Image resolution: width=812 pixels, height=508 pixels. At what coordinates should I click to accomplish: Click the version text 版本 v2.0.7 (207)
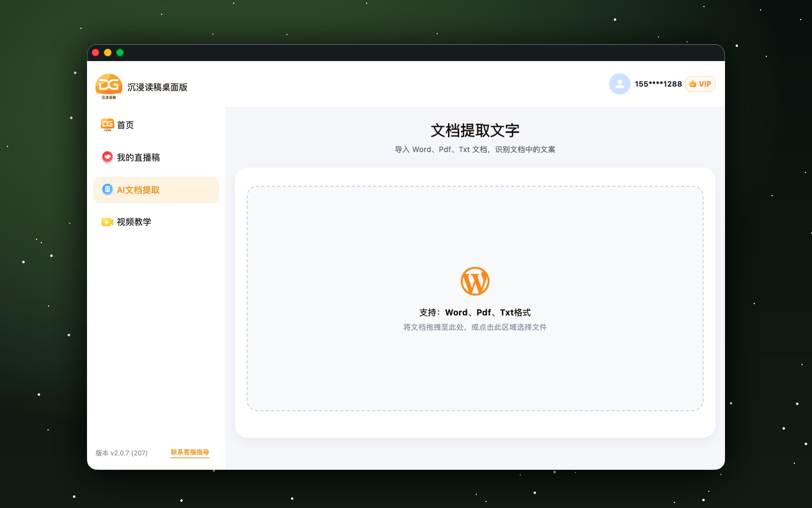[x=122, y=453]
